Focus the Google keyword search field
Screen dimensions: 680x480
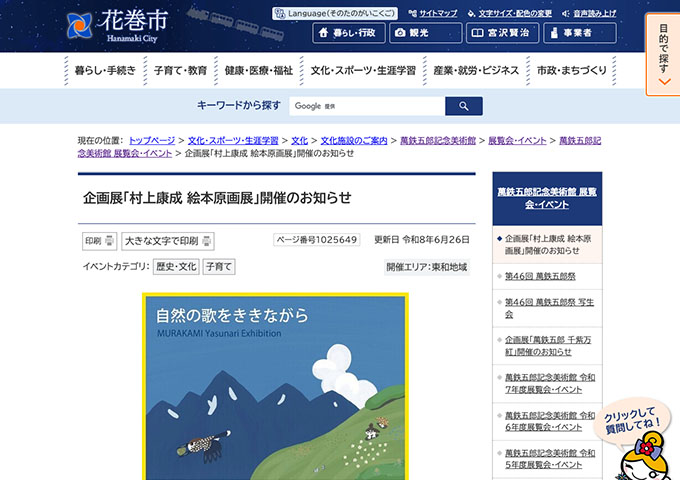coord(367,106)
